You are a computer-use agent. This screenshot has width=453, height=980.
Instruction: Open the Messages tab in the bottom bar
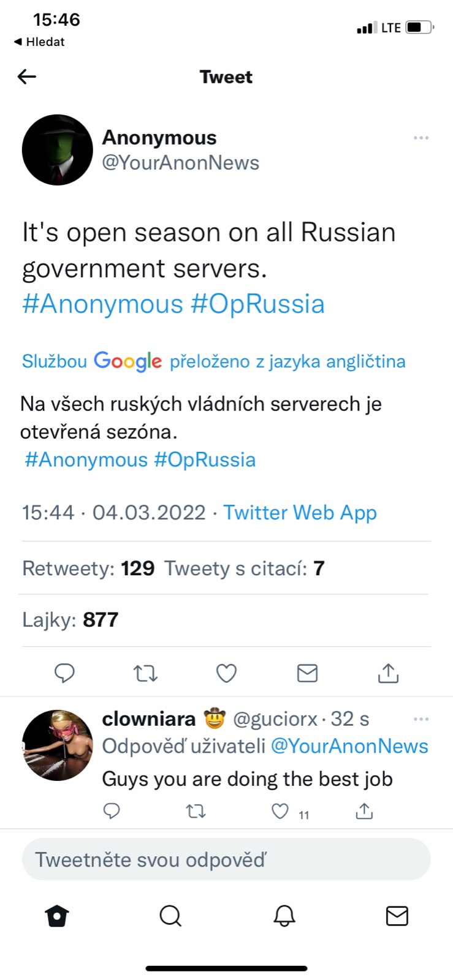point(397,916)
